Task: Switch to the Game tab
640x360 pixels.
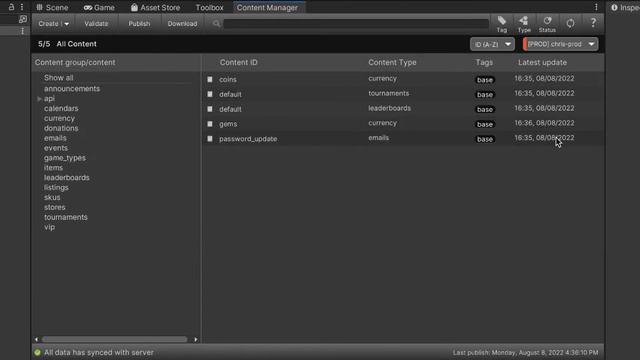Action: (99, 7)
